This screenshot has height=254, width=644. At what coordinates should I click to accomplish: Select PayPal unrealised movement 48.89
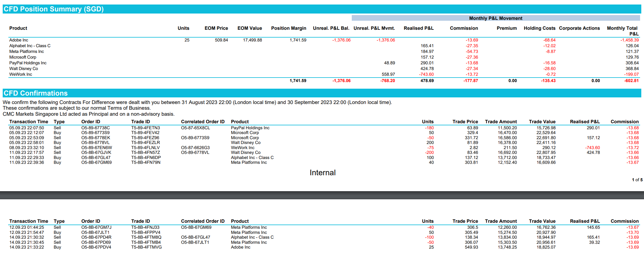[389, 63]
